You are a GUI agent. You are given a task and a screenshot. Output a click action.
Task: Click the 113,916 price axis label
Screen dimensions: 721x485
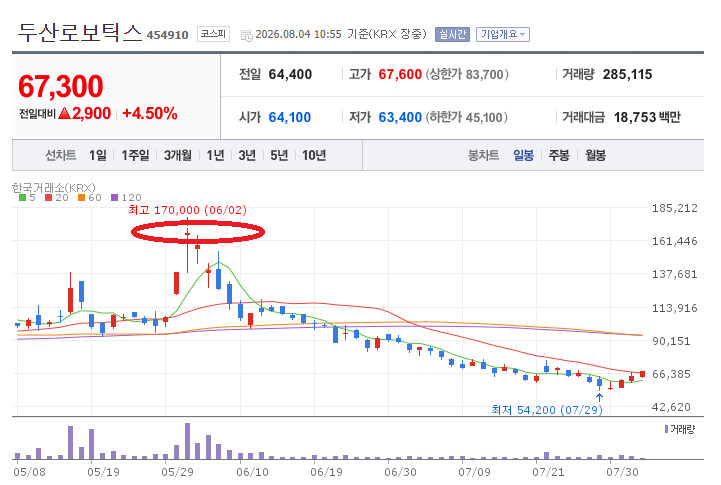point(675,308)
